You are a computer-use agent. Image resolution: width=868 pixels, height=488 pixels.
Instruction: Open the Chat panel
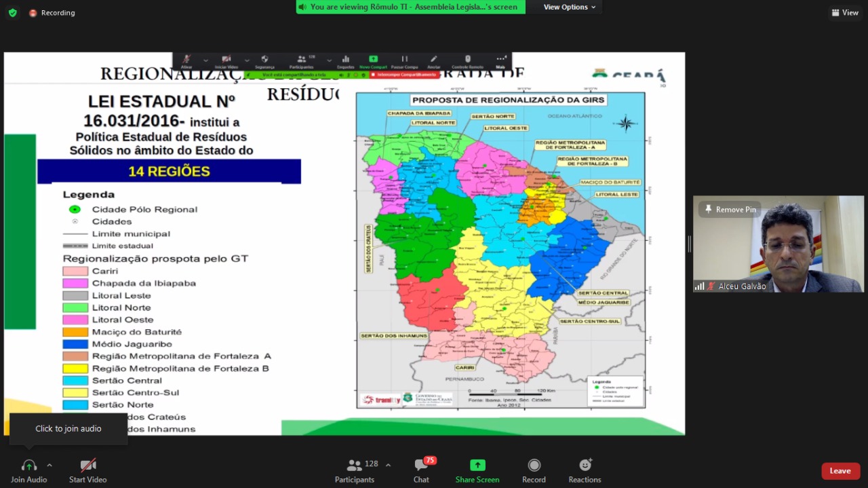(x=421, y=470)
